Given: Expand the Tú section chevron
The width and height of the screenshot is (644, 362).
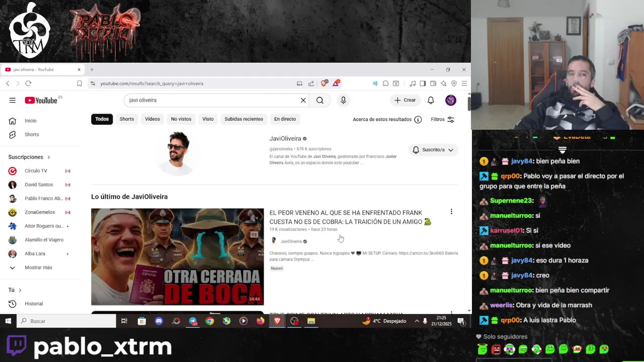Looking at the screenshot, I should (20, 290).
